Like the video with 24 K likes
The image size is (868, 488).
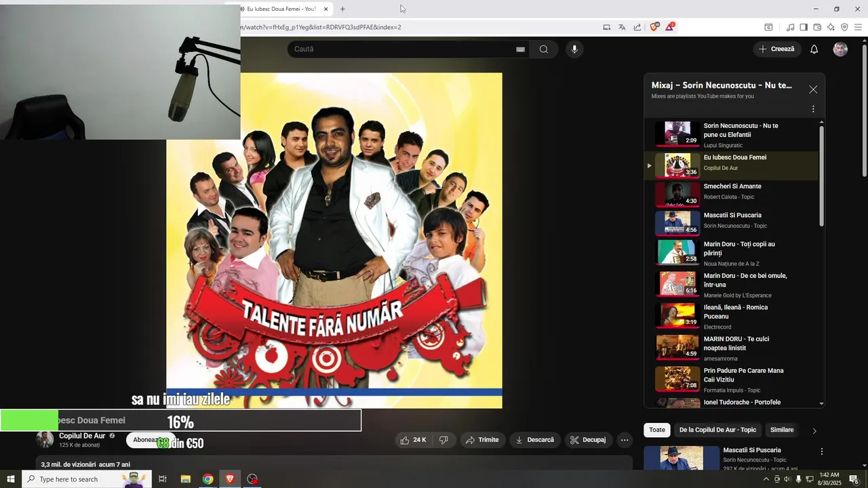[x=413, y=440]
